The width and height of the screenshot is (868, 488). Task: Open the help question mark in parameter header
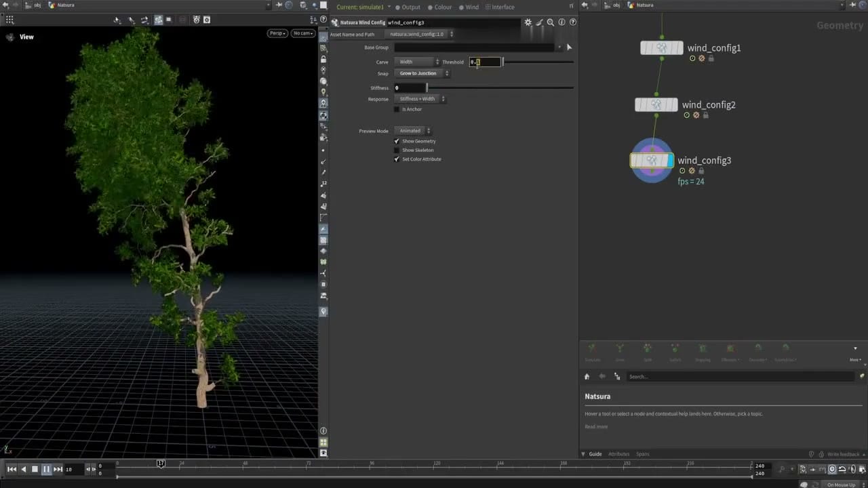click(x=573, y=22)
